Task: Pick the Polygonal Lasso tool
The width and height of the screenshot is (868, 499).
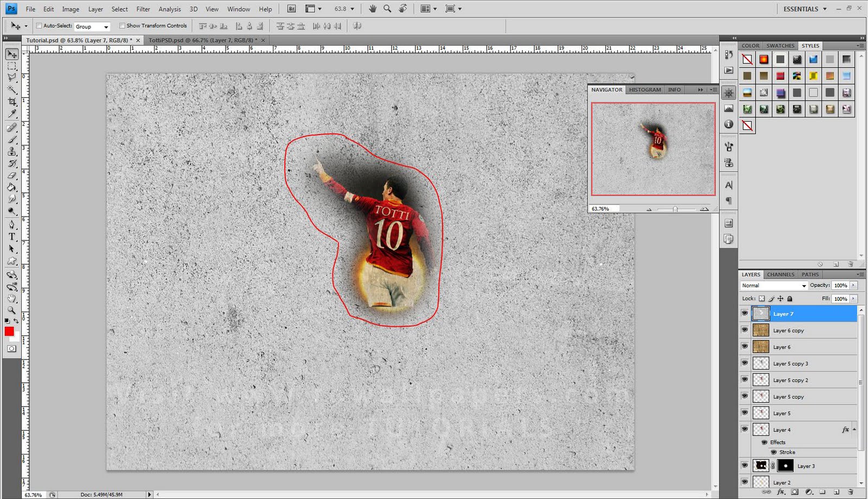Action: point(12,78)
